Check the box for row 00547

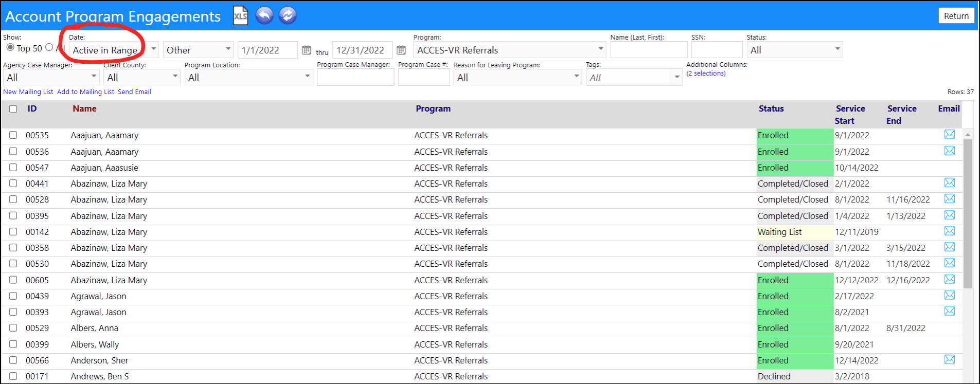[x=13, y=167]
